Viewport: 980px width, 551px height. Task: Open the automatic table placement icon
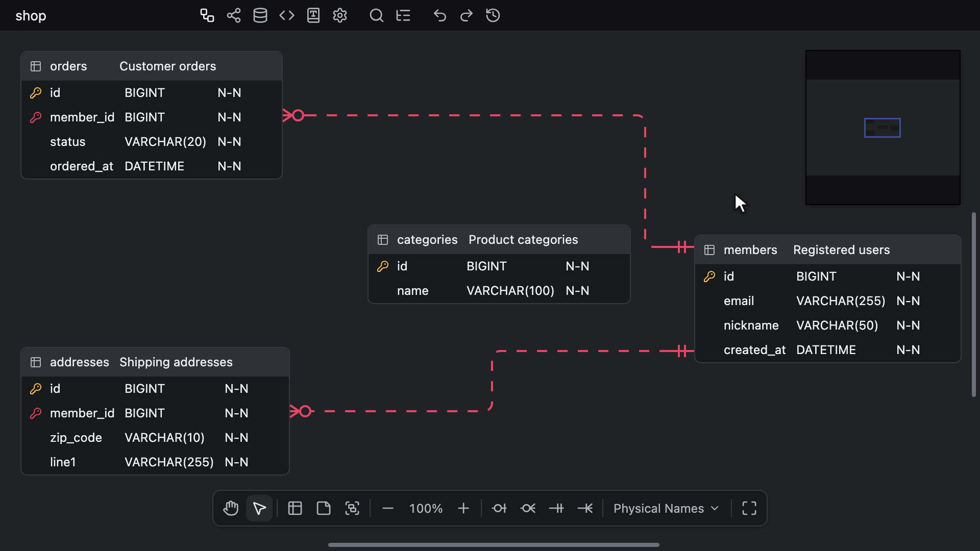tap(207, 15)
